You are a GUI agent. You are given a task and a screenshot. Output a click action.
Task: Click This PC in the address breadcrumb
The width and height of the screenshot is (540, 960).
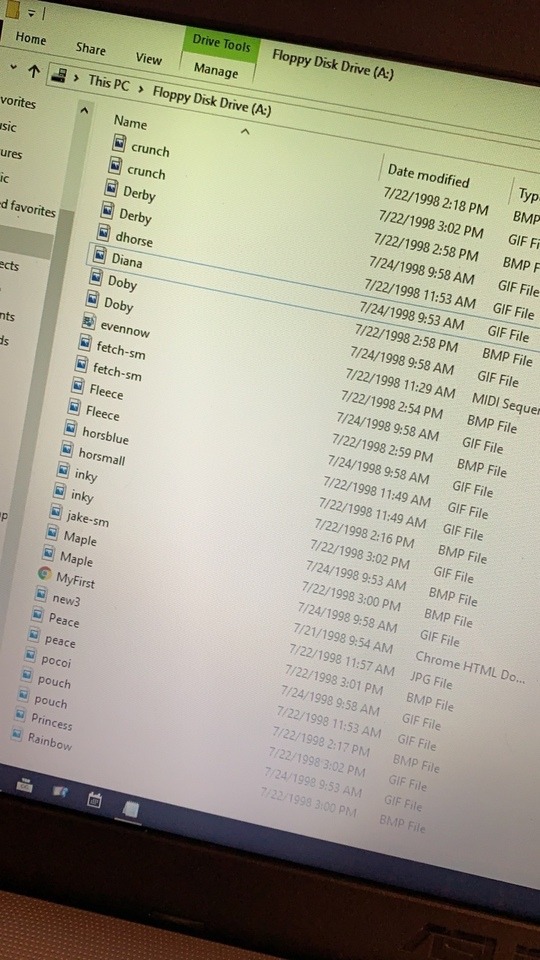tap(109, 83)
